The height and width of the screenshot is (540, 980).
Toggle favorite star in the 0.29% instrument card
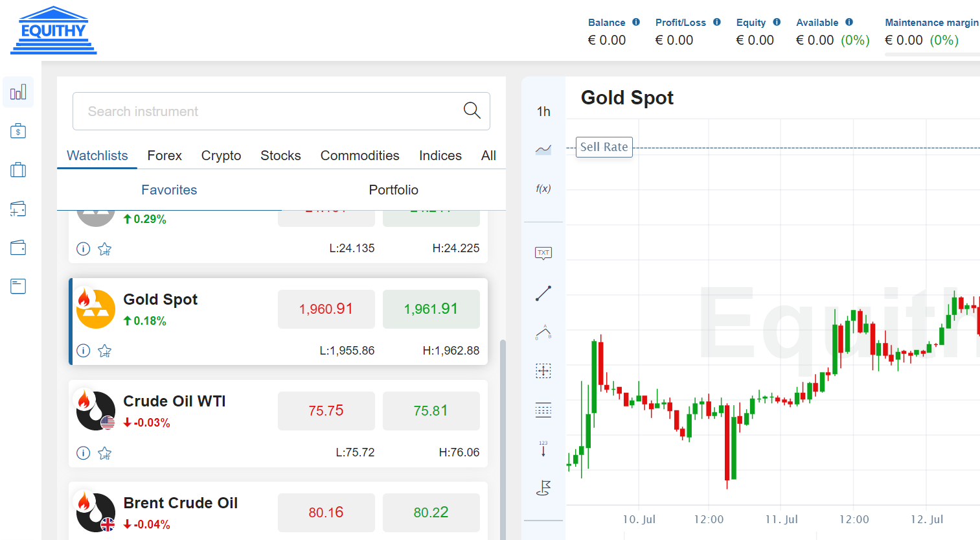click(105, 249)
